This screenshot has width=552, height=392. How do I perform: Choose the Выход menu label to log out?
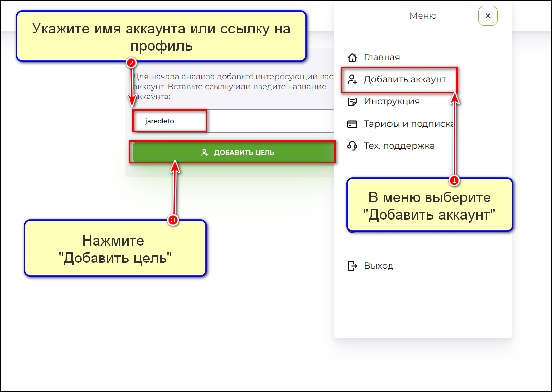379,266
